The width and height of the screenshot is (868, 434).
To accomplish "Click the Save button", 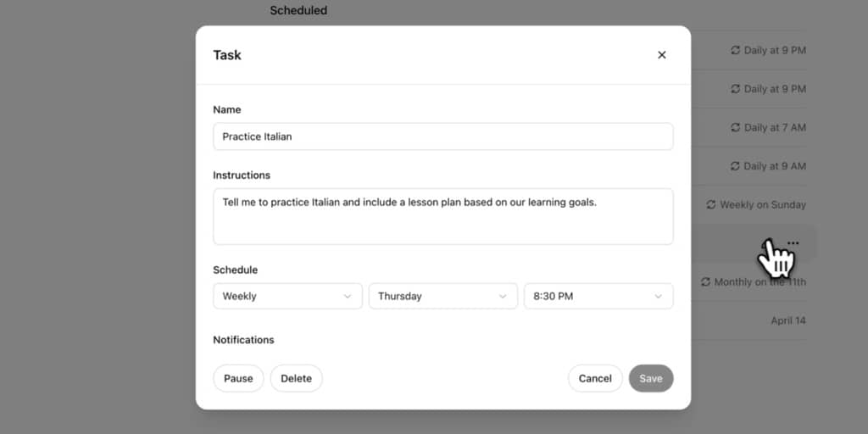I will [651, 378].
